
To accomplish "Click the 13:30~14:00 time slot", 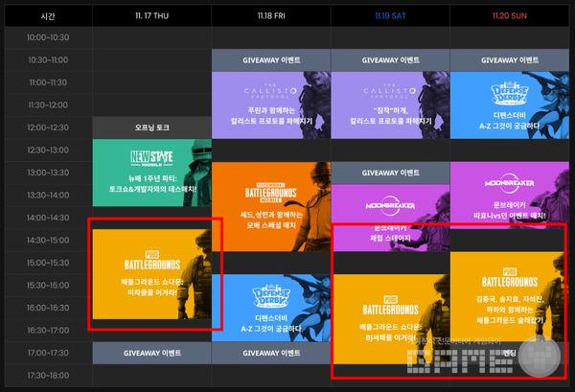I will click(x=48, y=196).
